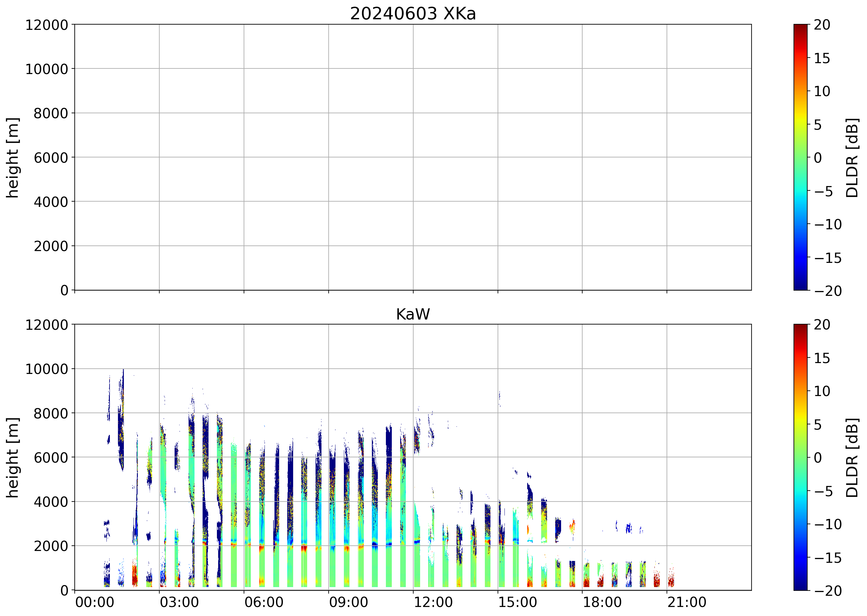Click the bottom colorbar at the -15 tick

coord(800,557)
